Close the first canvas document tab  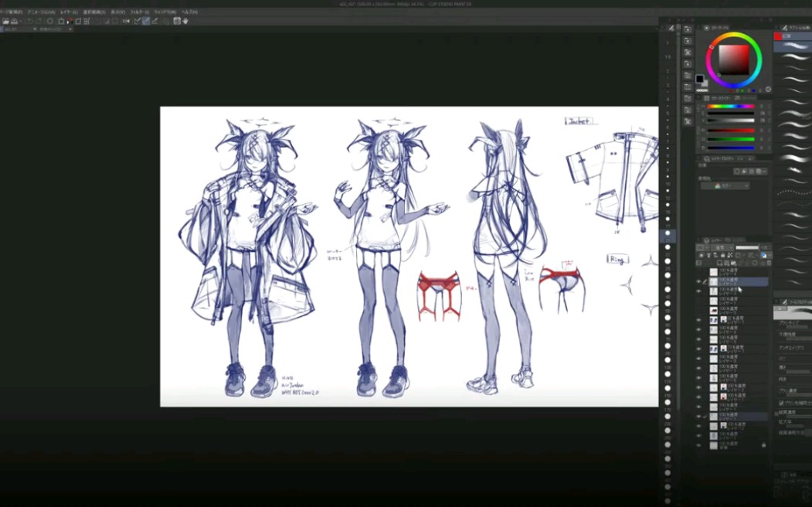tap(35, 29)
